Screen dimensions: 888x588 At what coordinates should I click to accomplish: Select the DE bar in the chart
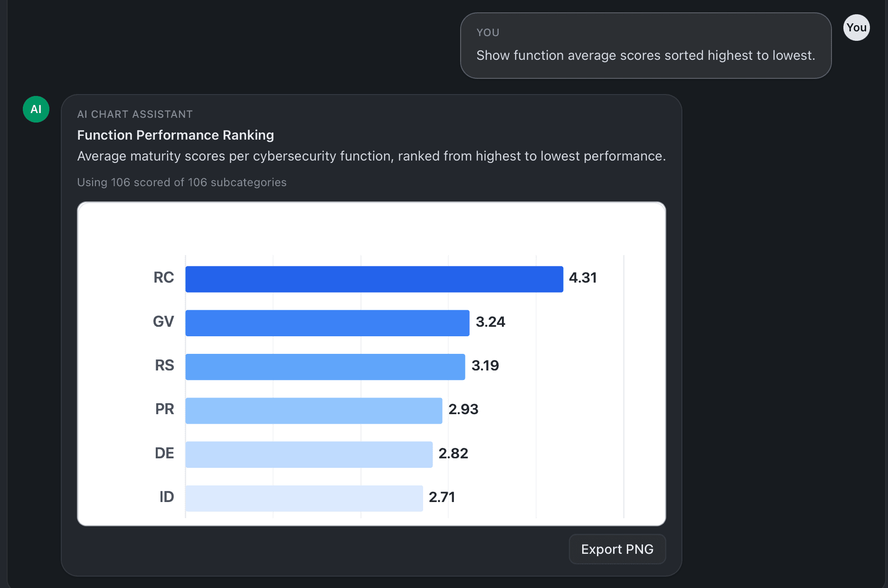click(309, 453)
